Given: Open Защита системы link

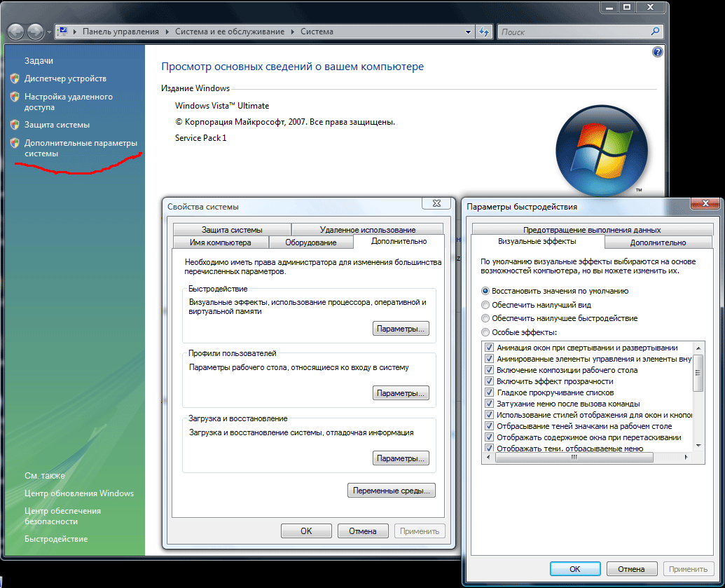Looking at the screenshot, I should (x=57, y=125).
